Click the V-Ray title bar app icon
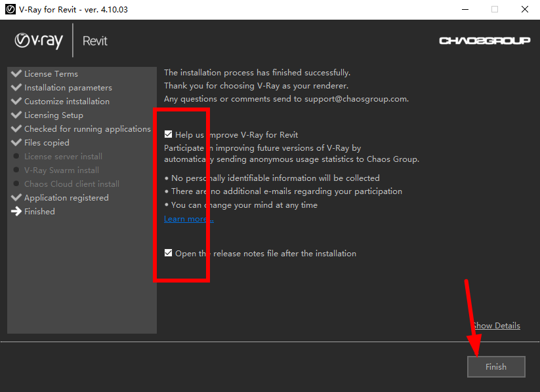Image resolution: width=540 pixels, height=392 pixels. (10, 9)
